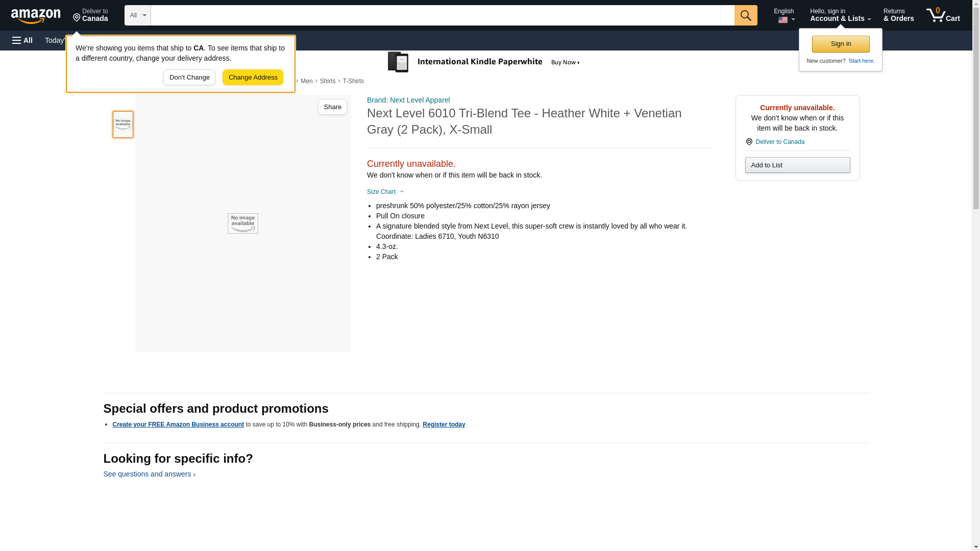Open the Brand: Next Level Apparel link
The width and height of the screenshot is (980, 551).
coord(408,100)
